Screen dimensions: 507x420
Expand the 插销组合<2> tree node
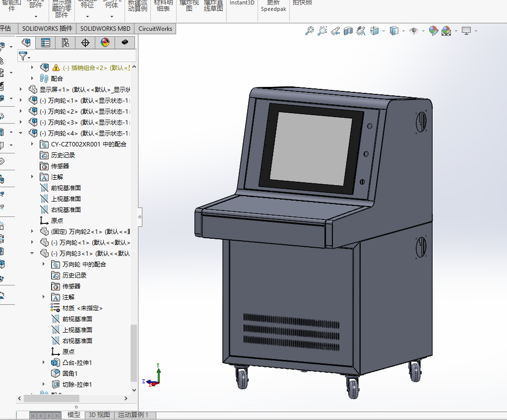[x=32, y=68]
